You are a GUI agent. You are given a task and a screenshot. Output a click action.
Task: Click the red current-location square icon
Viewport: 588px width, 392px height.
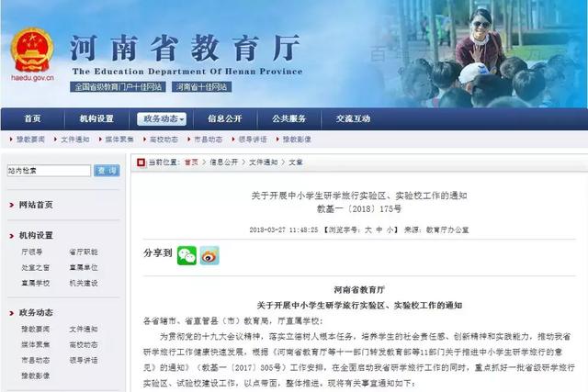[x=141, y=162]
